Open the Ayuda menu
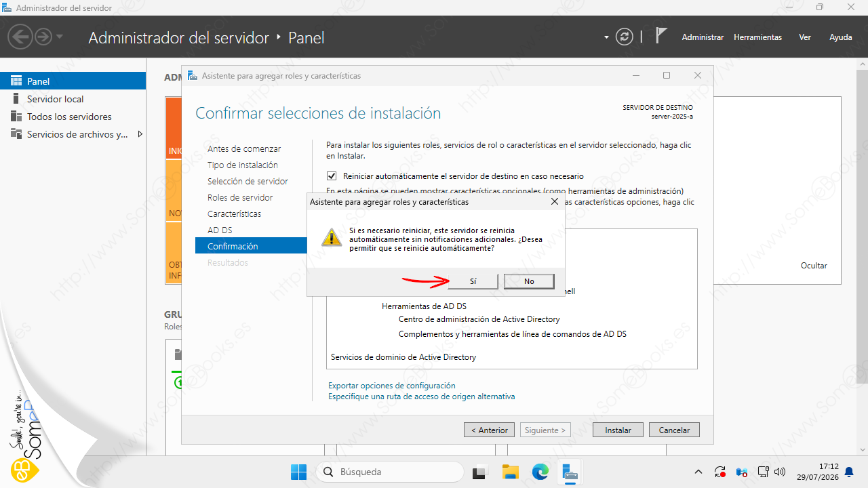868x488 pixels. (x=841, y=37)
